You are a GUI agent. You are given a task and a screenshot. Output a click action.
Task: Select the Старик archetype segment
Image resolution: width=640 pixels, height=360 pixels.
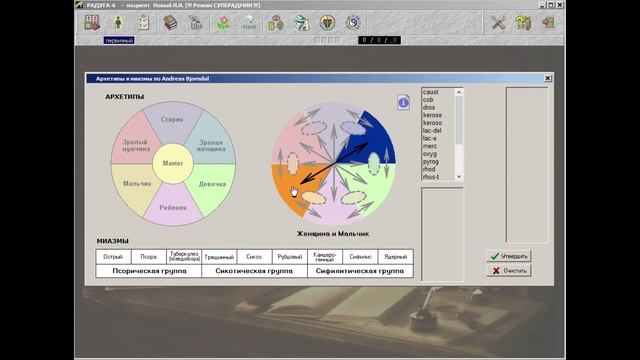point(172,120)
